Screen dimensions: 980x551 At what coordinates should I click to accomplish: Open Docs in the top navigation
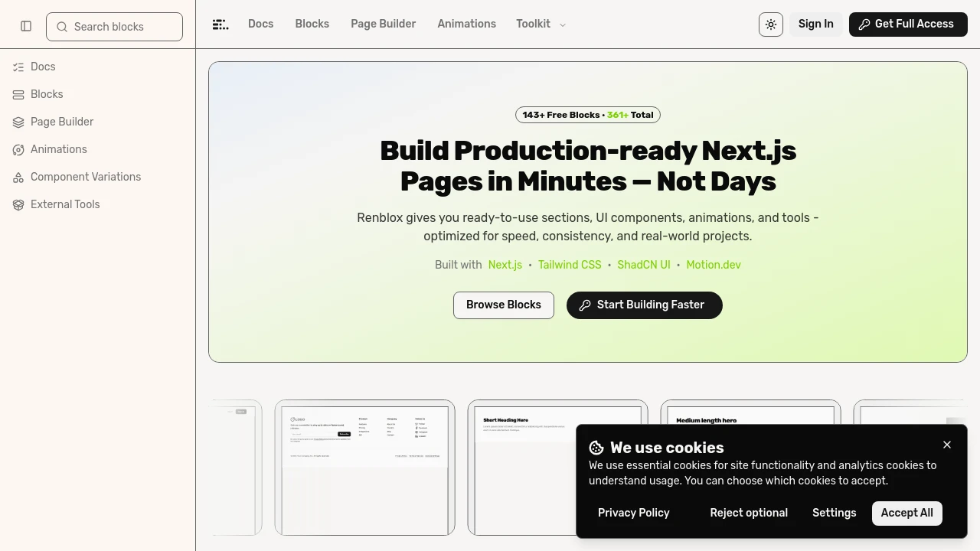point(261,24)
